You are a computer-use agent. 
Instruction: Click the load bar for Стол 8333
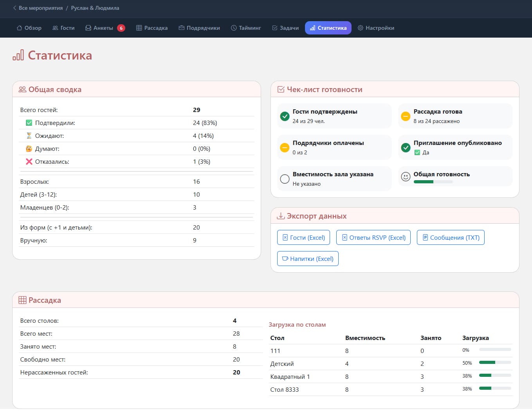pos(495,388)
